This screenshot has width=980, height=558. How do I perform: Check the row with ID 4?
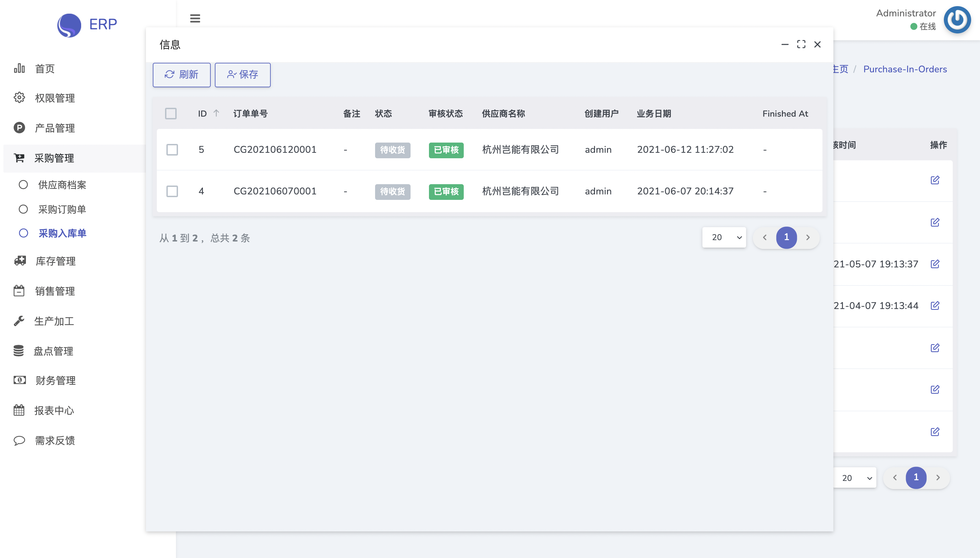click(x=172, y=191)
